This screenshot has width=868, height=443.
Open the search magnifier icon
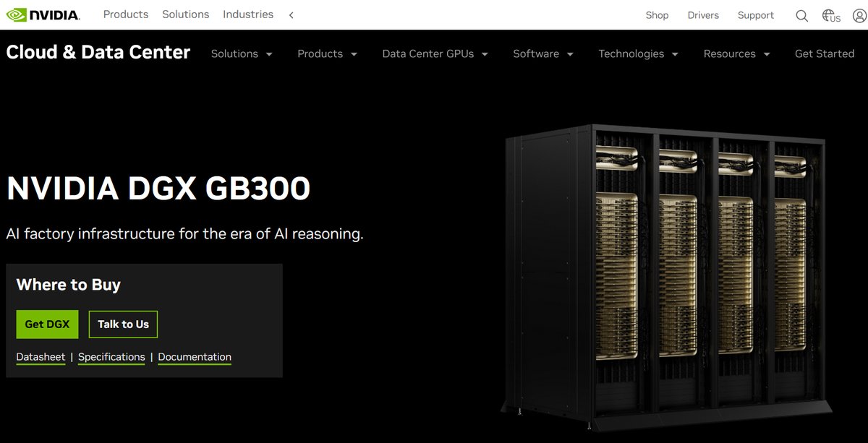coord(801,15)
